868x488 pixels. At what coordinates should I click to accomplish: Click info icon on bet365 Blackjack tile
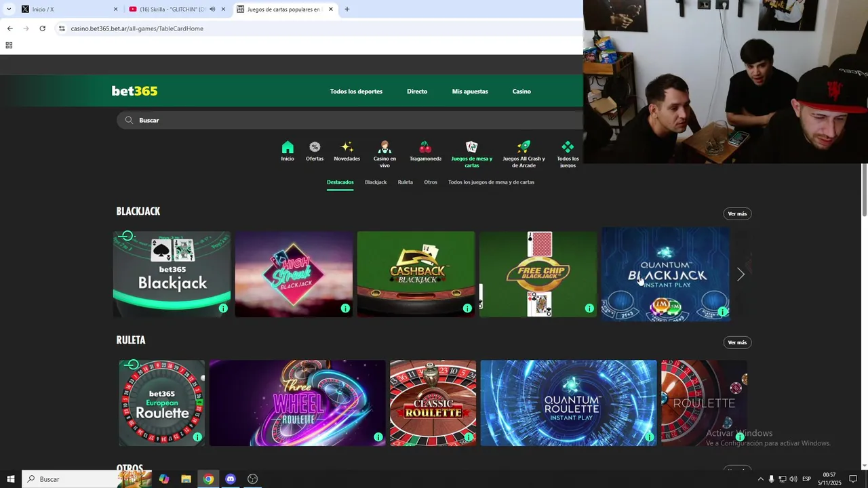point(223,308)
